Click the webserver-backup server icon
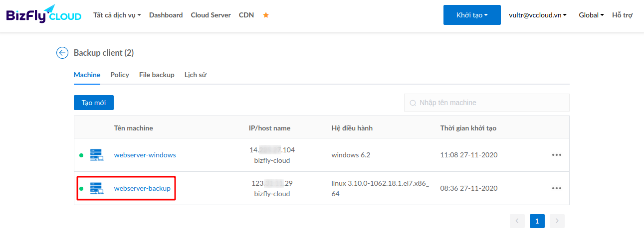Image resolution: width=644 pixels, height=239 pixels. tap(97, 188)
